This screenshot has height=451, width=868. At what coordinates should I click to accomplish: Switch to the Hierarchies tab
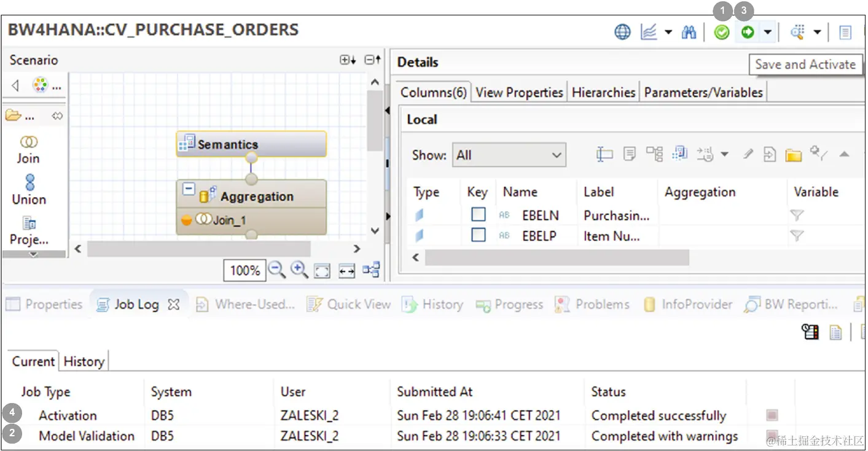point(603,92)
